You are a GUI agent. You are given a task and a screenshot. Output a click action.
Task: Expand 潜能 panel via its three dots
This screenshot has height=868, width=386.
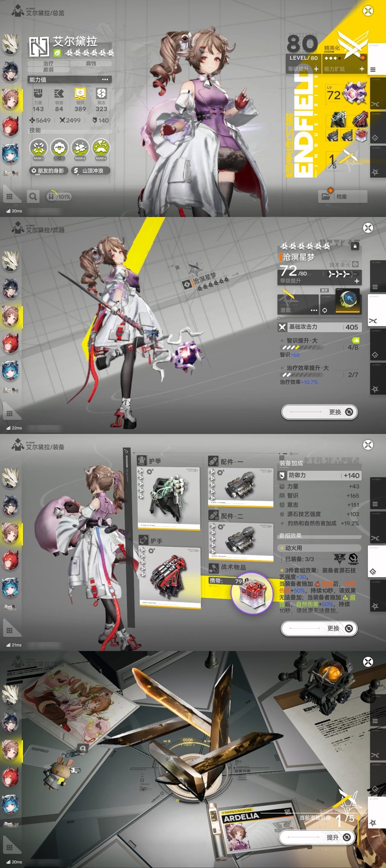[314, 310]
